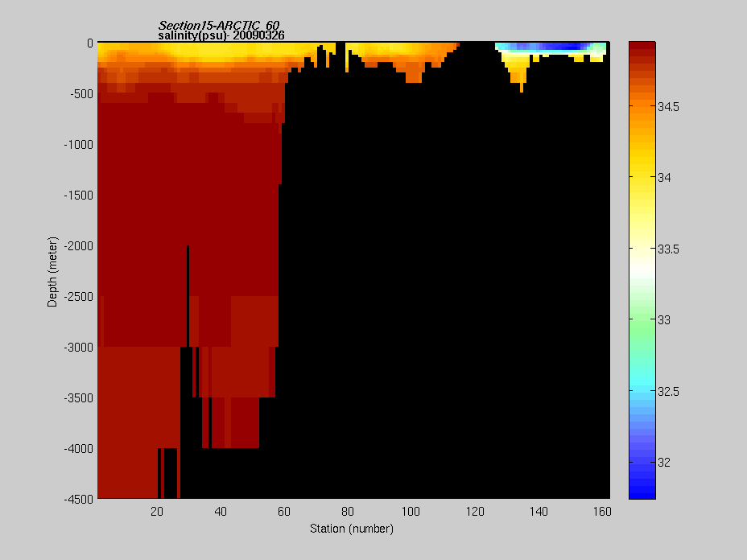Image resolution: width=747 pixels, height=560 pixels.
Task: Click the subtitle 'salinity(psu)- 20090326'
Action: click(221, 35)
